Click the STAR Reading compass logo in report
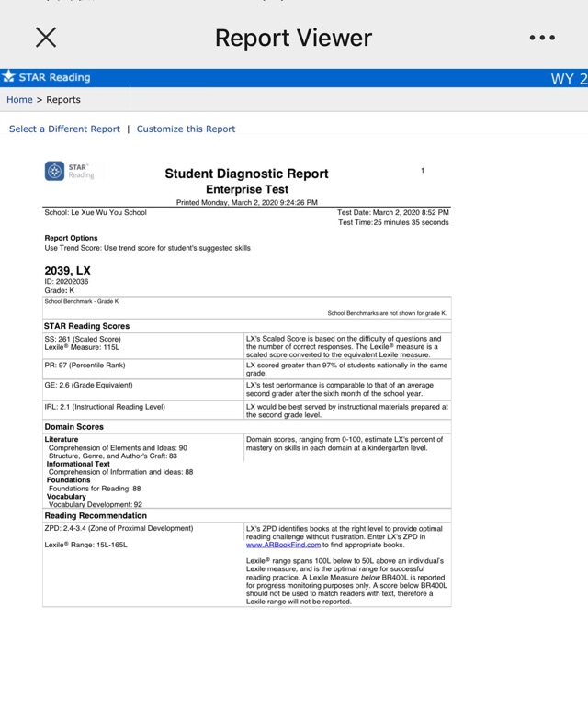This screenshot has height=709, width=588. click(55, 171)
